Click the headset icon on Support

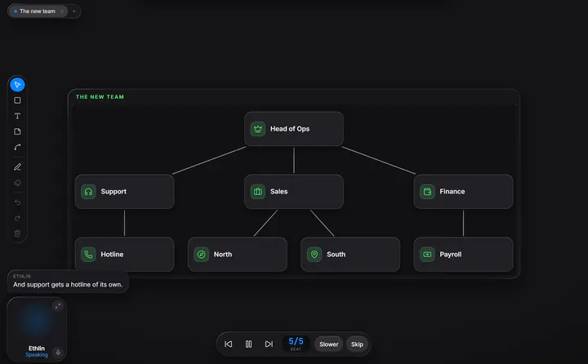point(88,192)
